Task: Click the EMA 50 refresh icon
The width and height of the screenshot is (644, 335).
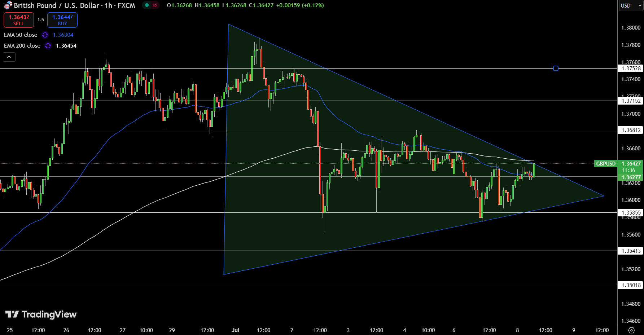Action: 45,35
